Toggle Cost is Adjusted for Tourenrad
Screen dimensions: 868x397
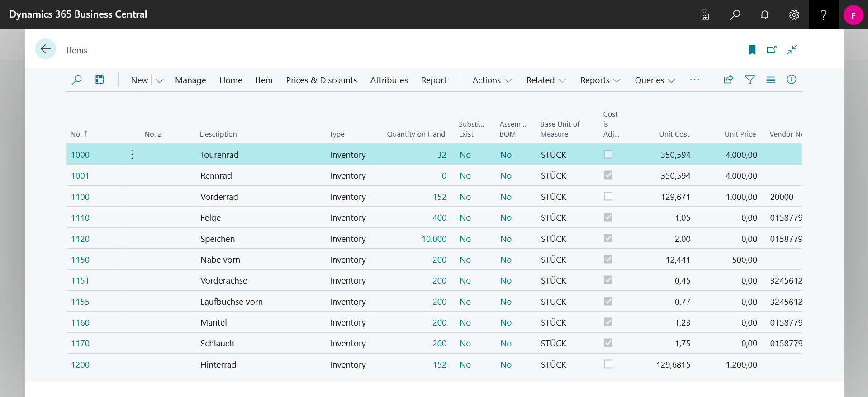(608, 154)
